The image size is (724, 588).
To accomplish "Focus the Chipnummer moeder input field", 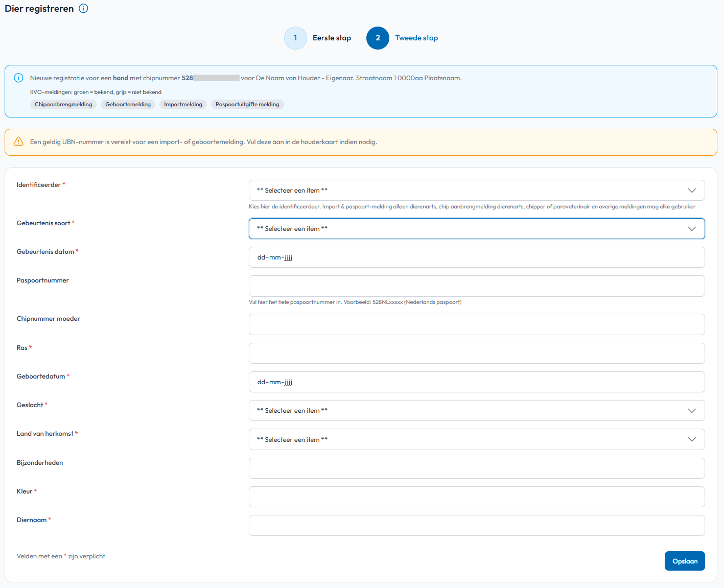I will click(477, 324).
